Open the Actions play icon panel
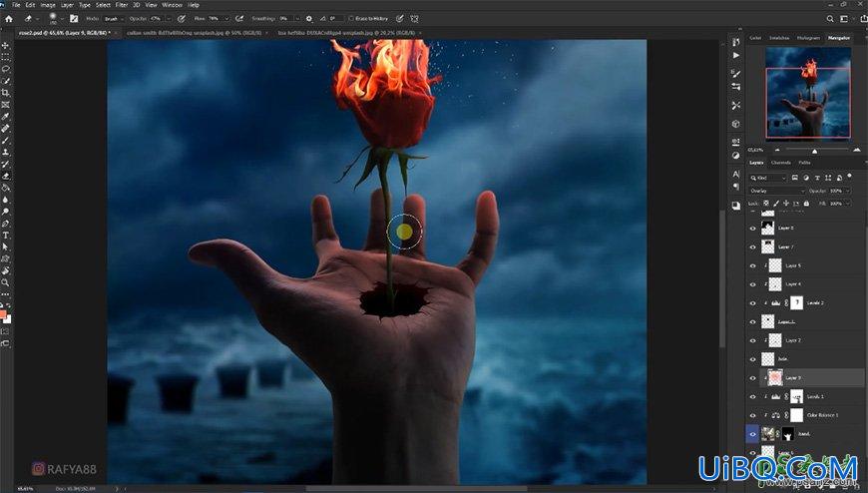The width and height of the screenshot is (868, 493). click(x=735, y=56)
